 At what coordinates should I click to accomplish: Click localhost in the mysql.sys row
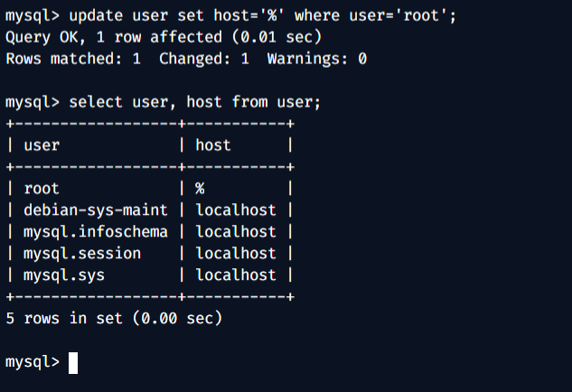[x=236, y=275]
